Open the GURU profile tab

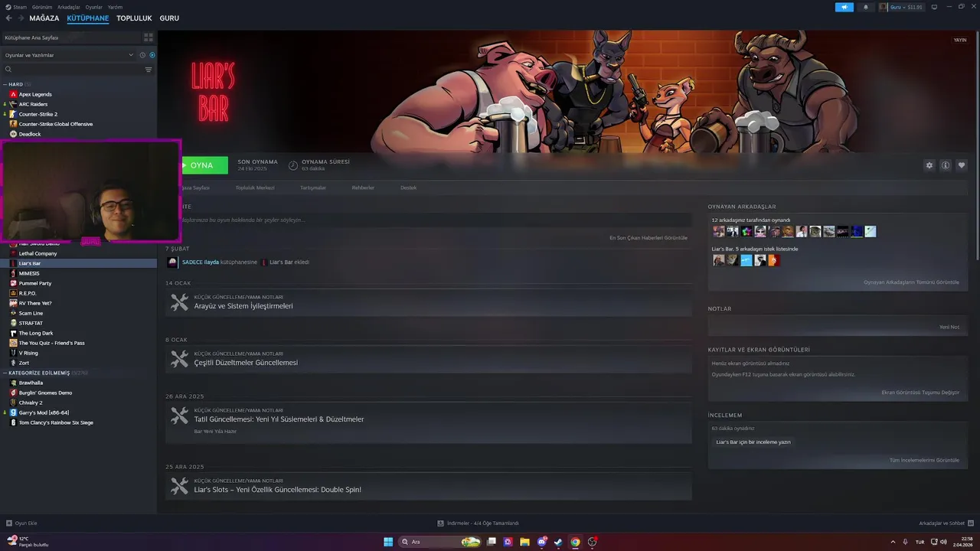[169, 18]
